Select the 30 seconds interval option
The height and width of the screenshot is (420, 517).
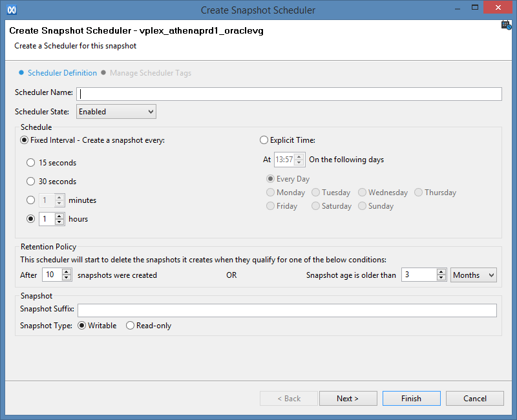coord(30,182)
